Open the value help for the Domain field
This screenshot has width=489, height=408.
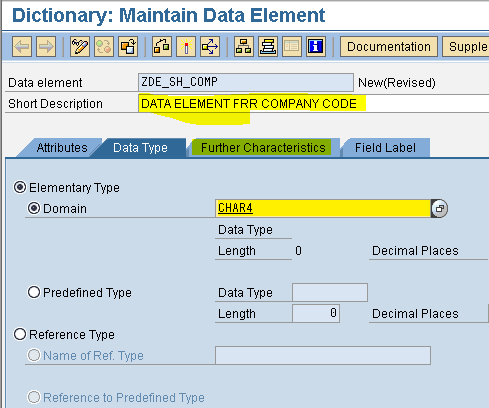[439, 208]
